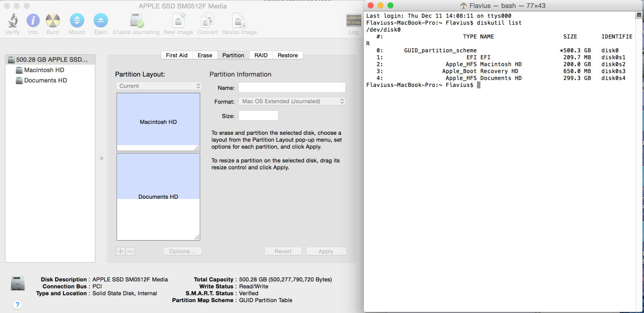Select Macintosh HD partition block in layout

coord(158,122)
